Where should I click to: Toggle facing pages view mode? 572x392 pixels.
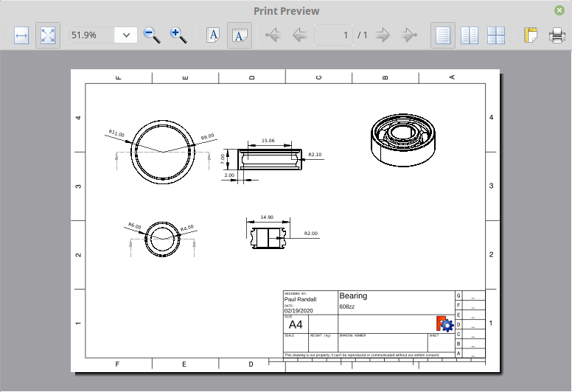point(470,35)
